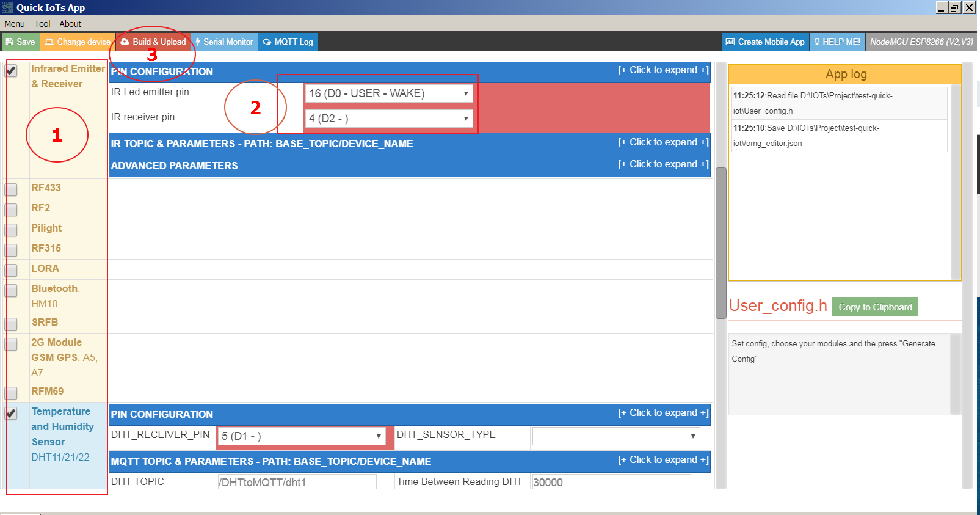Screen dimensions: 980x515
Task: Click the Copy to Clipboard button
Action: (874, 307)
